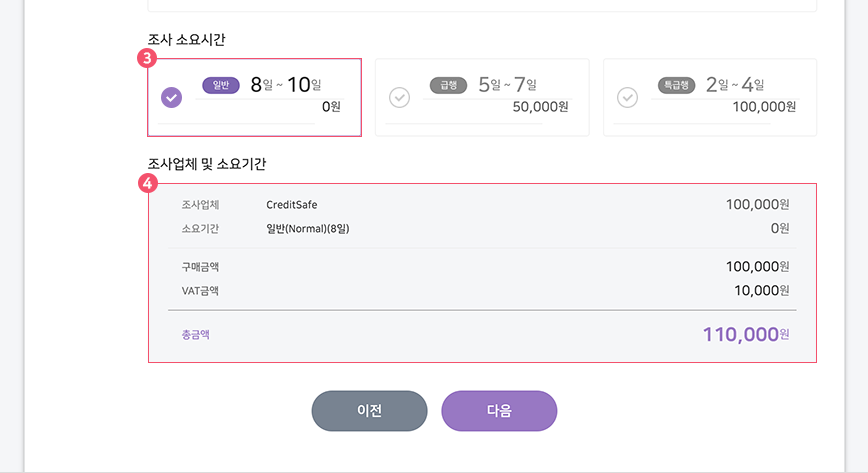Click the VAT금액 row label
Screen dimensions: 868x473
[200, 291]
